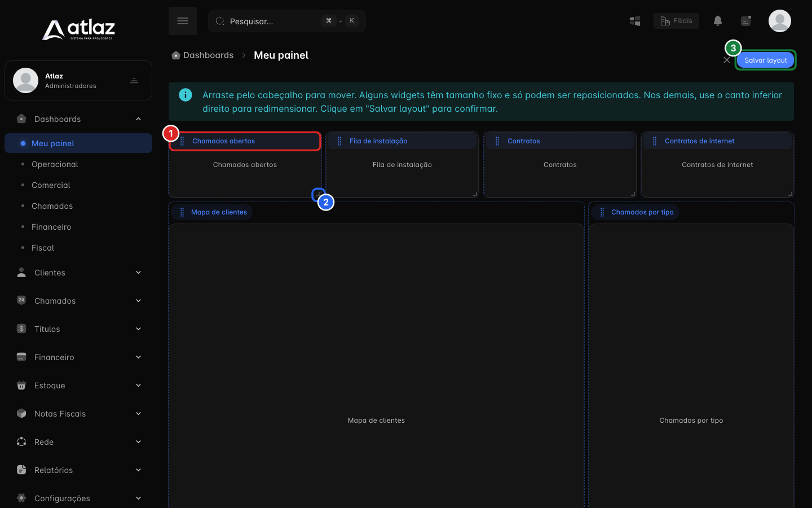Image resolution: width=812 pixels, height=508 pixels.
Task: Click the Chamados abertos widget header
Action: coord(245,141)
